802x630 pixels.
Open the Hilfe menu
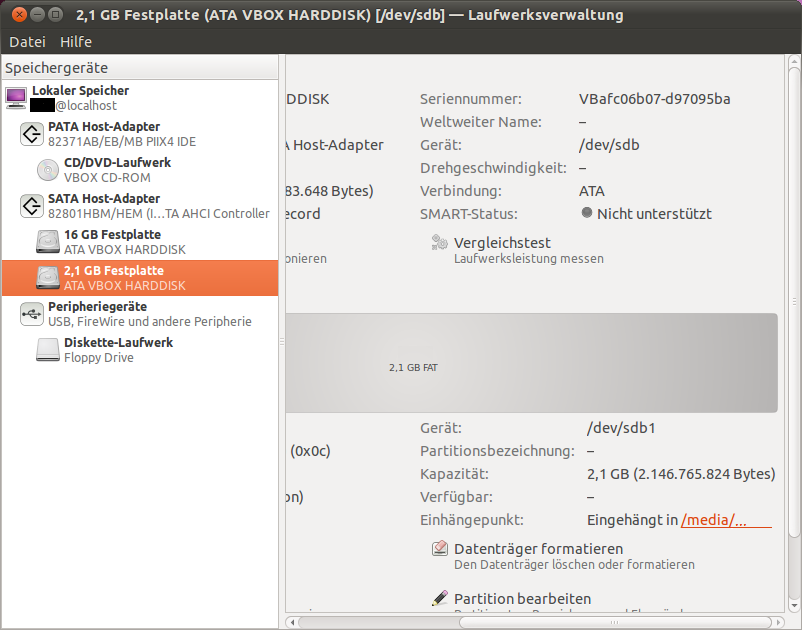76,42
